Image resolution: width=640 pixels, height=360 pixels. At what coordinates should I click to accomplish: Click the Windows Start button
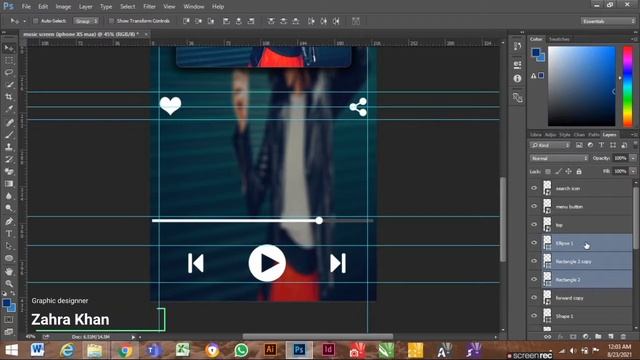(x=11, y=350)
